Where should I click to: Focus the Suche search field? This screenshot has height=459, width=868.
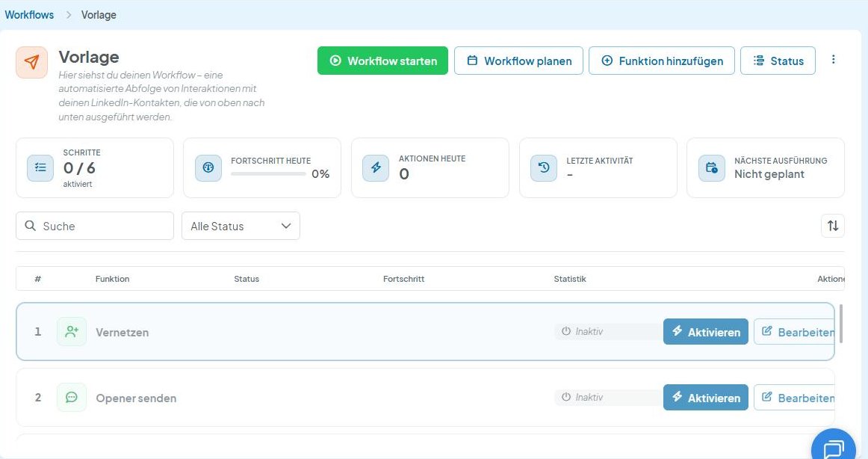coord(95,226)
